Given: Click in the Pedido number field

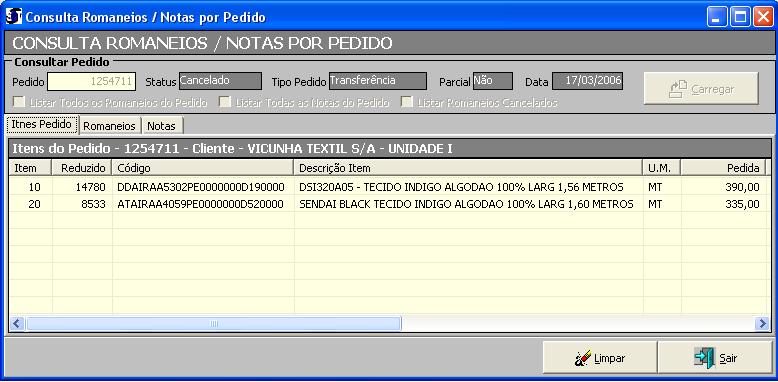Looking at the screenshot, I should (x=91, y=81).
